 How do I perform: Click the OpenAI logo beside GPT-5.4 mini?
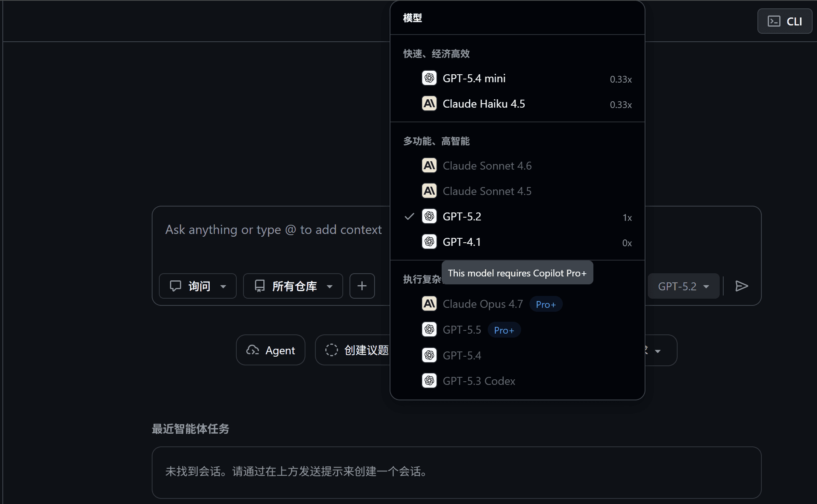click(x=429, y=78)
